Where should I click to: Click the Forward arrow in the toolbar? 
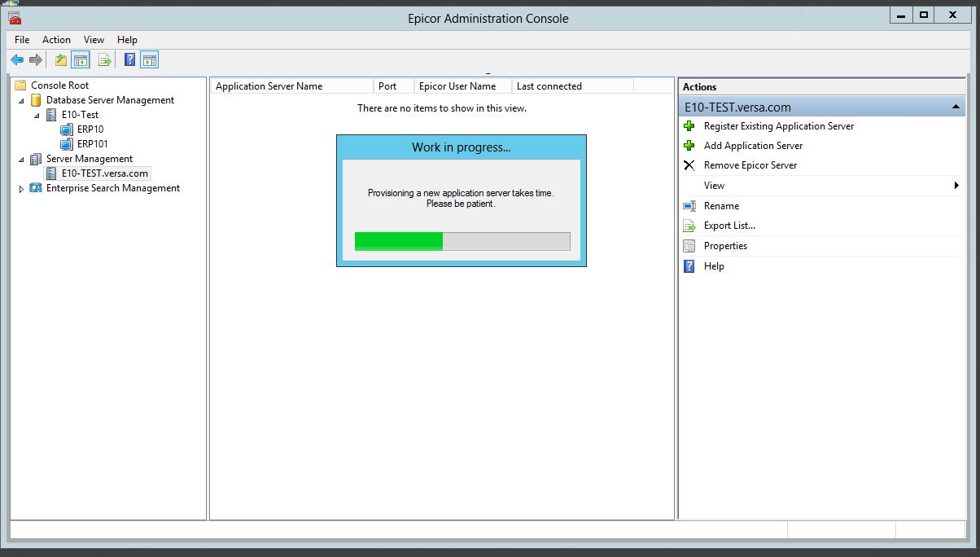pos(35,59)
